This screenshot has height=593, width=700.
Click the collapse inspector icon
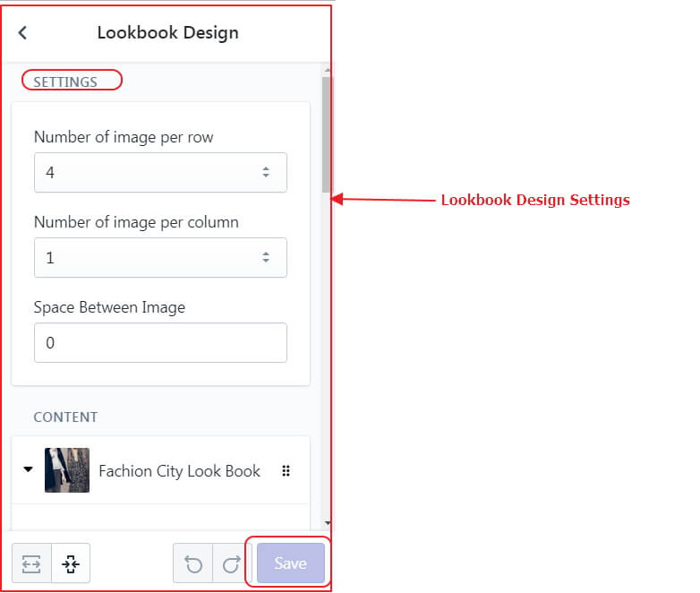(x=71, y=564)
